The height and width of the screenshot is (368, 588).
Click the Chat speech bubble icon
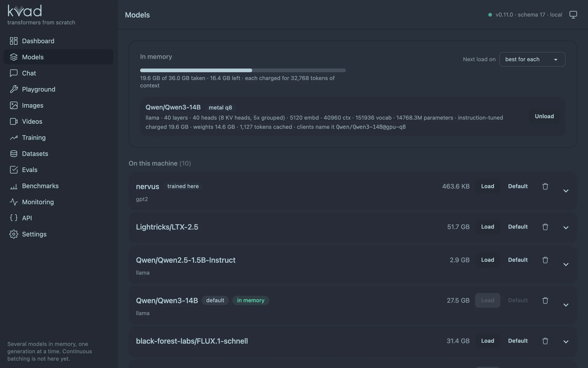click(x=14, y=73)
